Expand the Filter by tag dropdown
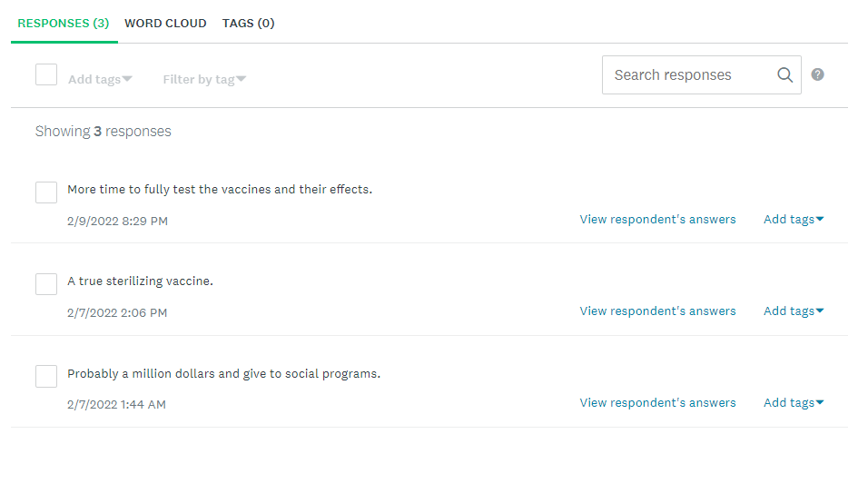This screenshot has height=503, width=868. (x=204, y=79)
